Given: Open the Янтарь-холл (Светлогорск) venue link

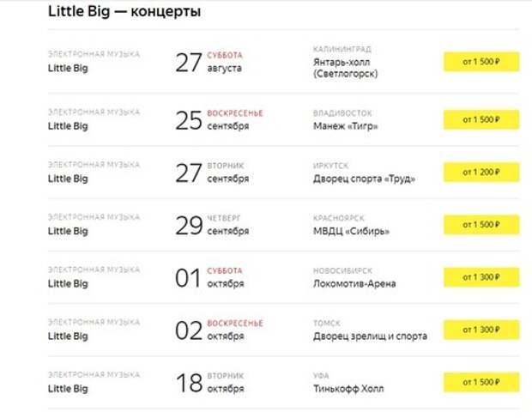Looking at the screenshot, I should 346,68.
